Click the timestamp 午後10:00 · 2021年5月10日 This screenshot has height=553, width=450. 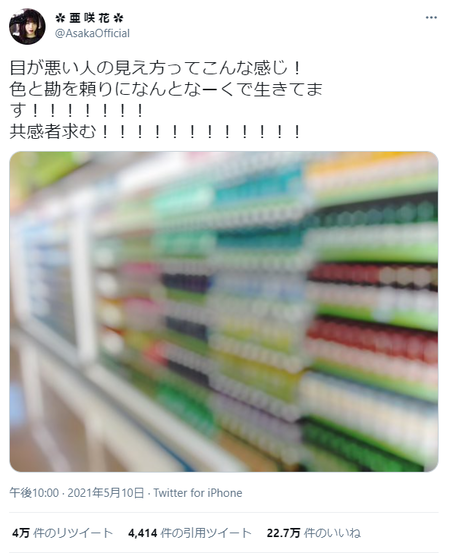point(77,493)
